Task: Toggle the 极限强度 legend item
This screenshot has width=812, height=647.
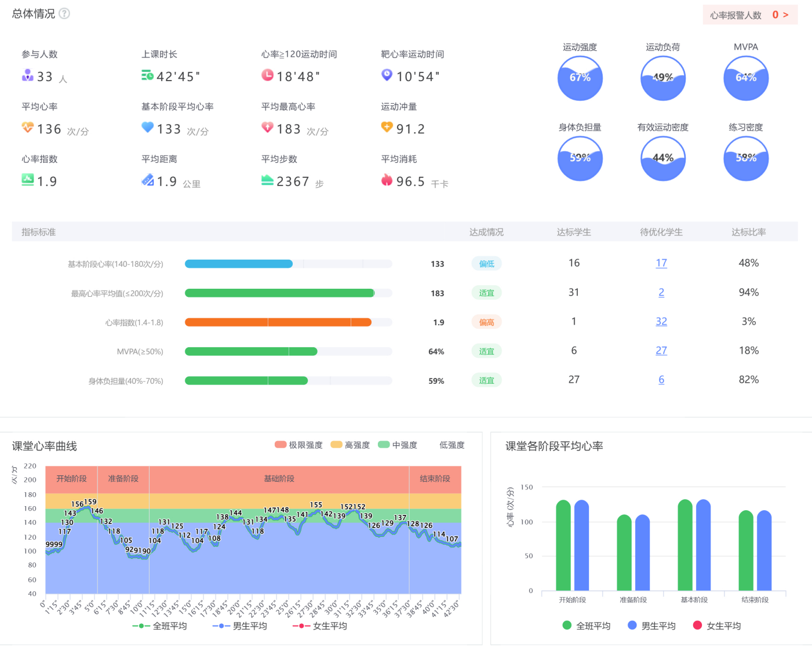Action: [298, 445]
